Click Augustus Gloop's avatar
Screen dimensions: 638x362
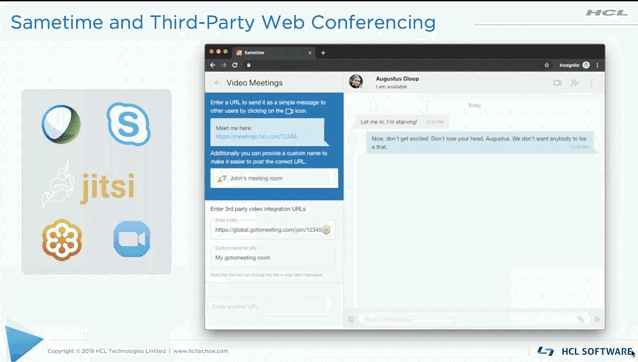(356, 81)
